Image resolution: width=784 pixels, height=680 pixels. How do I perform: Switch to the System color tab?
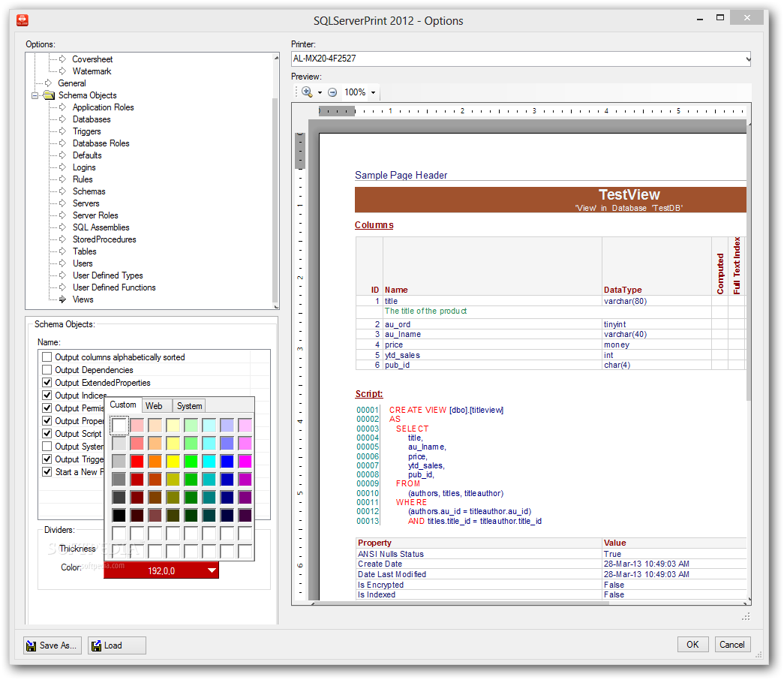point(190,406)
